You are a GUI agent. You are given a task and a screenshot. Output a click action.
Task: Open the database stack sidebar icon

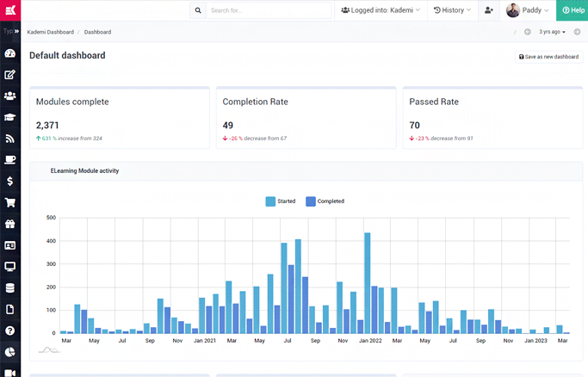pos(10,288)
